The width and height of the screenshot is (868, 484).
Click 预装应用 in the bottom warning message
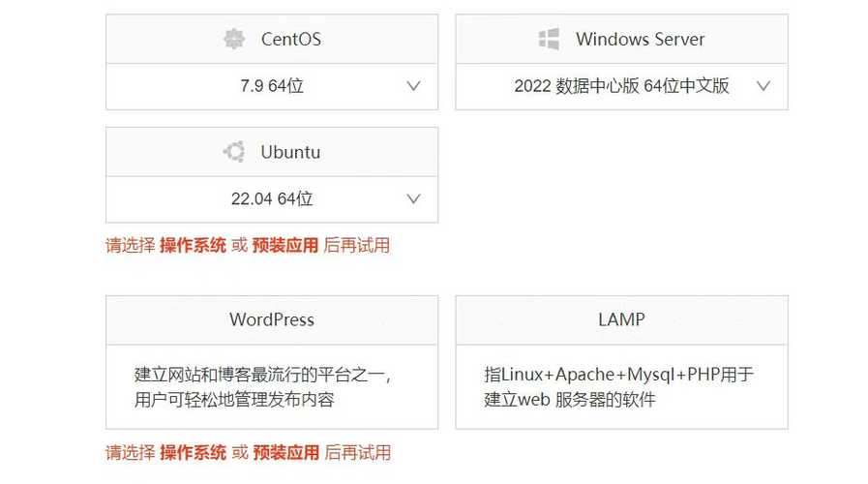pos(285,453)
